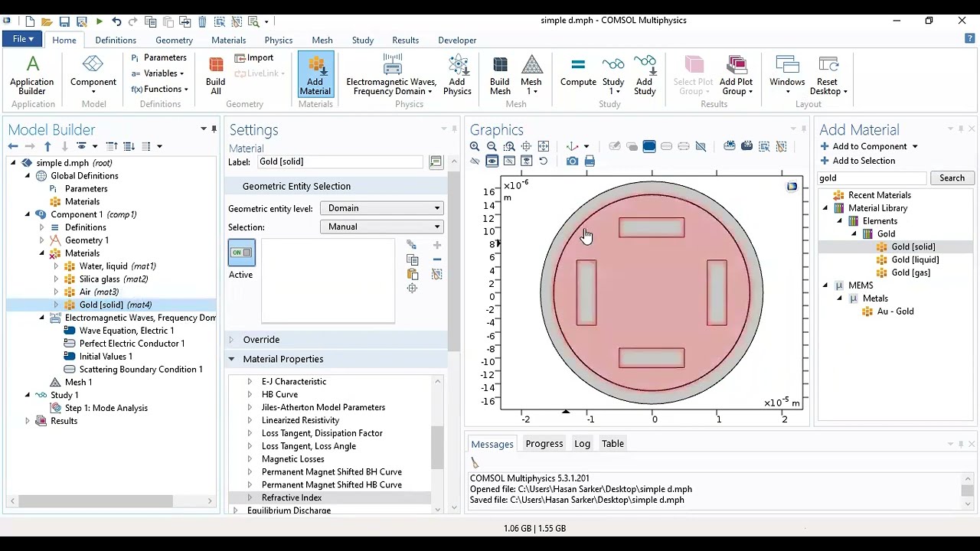This screenshot has width=980, height=551.
Task: Switch to the Results ribbon tab
Action: [405, 40]
